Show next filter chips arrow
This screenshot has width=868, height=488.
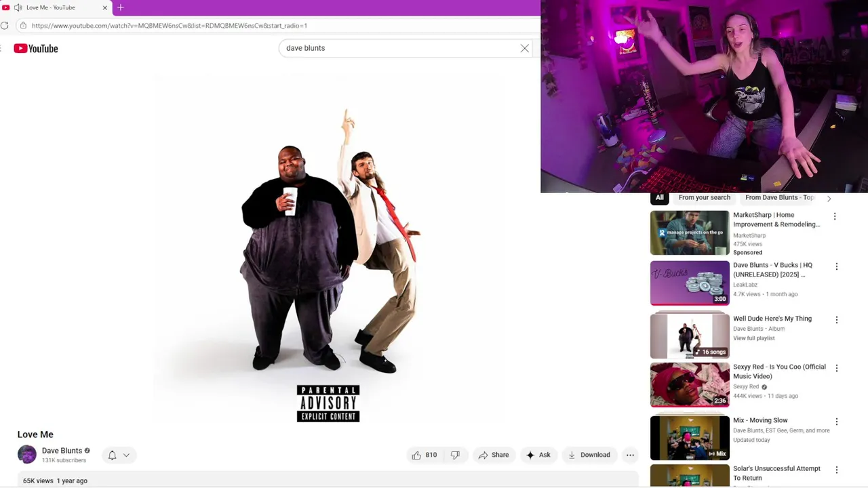point(829,199)
